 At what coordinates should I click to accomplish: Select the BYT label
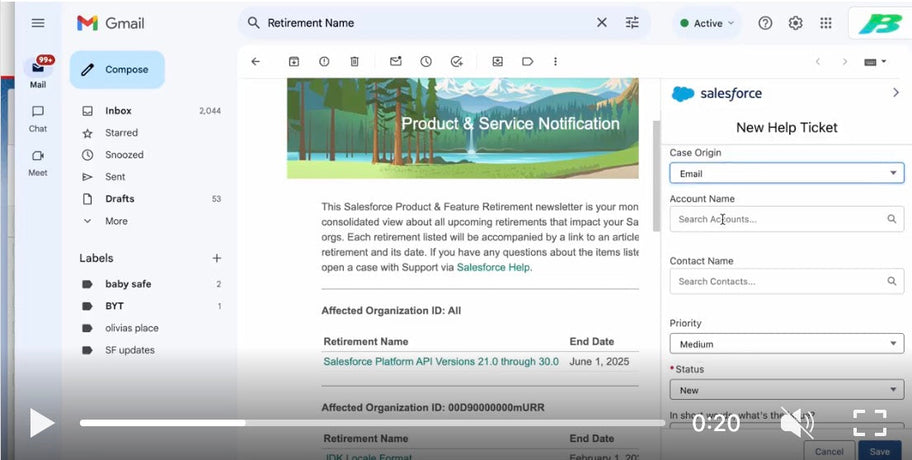coord(151,306)
